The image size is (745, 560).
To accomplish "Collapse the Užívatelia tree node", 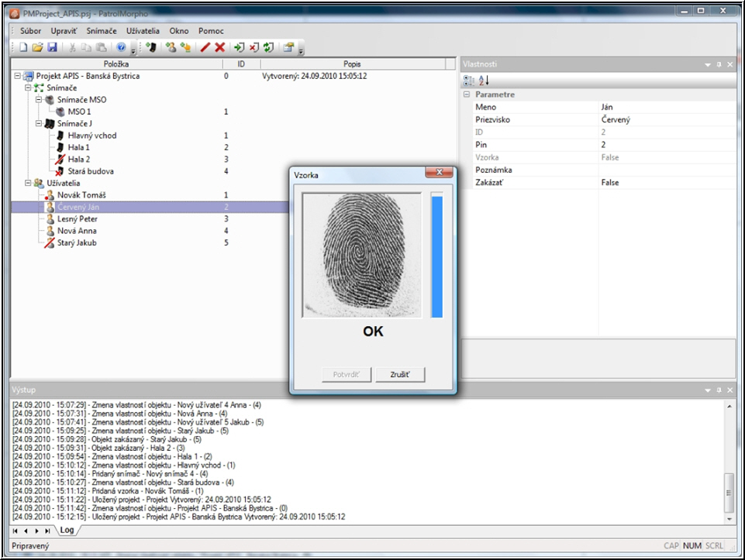I will (x=28, y=184).
